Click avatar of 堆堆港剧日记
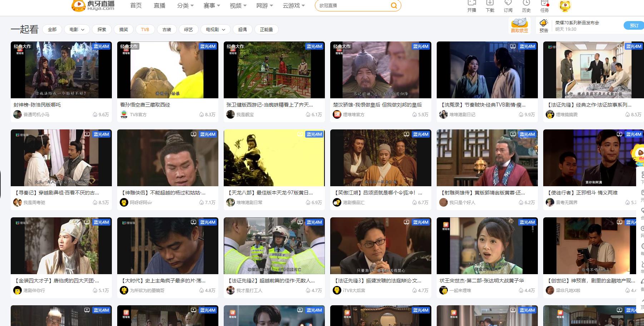 (x=444, y=114)
